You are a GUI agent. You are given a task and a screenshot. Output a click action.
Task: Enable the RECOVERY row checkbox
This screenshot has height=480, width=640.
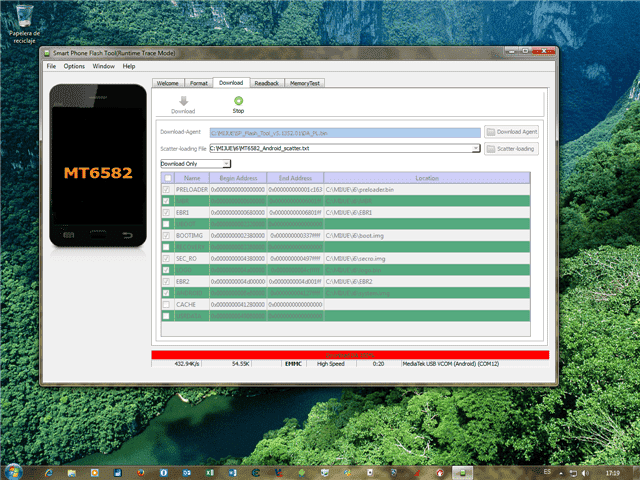166,247
